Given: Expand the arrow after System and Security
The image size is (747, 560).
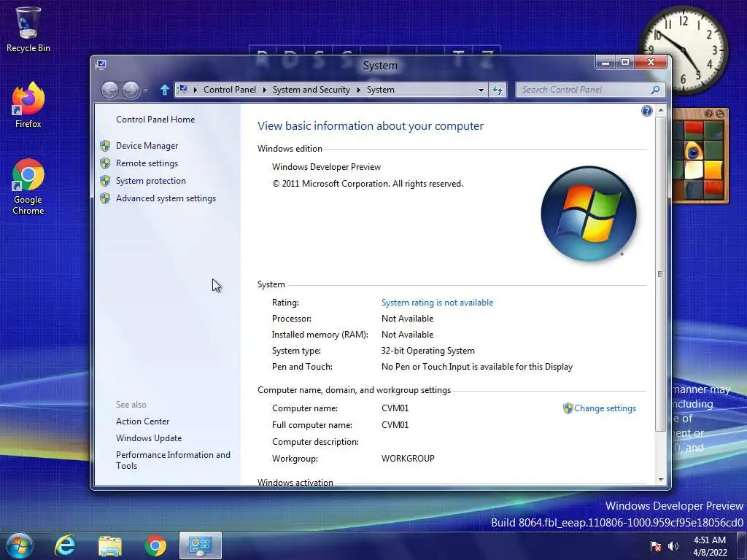Looking at the screenshot, I should tap(359, 90).
